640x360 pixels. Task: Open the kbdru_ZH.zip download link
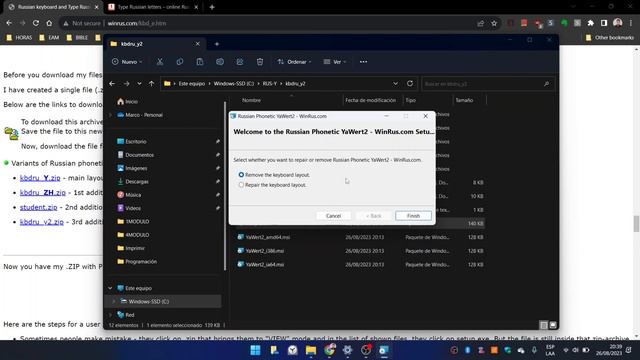click(x=42, y=193)
